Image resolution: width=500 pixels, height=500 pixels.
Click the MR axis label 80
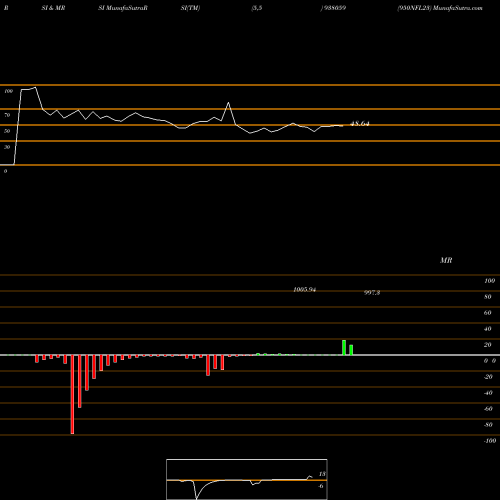[488, 297]
